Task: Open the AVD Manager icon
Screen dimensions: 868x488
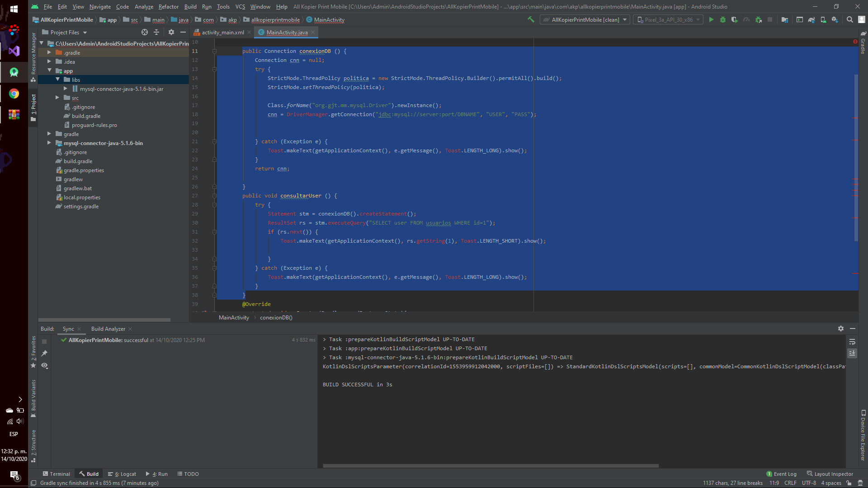Action: [823, 19]
